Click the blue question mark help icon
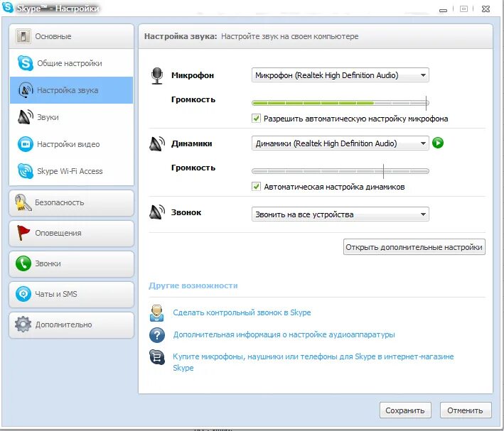 tap(157, 335)
